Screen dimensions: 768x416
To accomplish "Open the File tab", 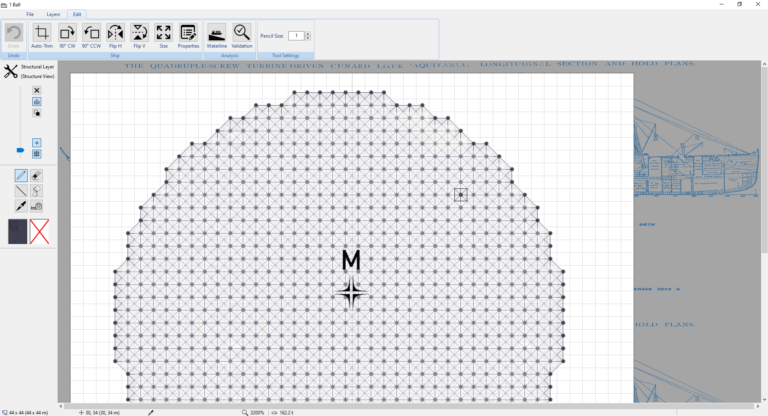I will (30, 15).
